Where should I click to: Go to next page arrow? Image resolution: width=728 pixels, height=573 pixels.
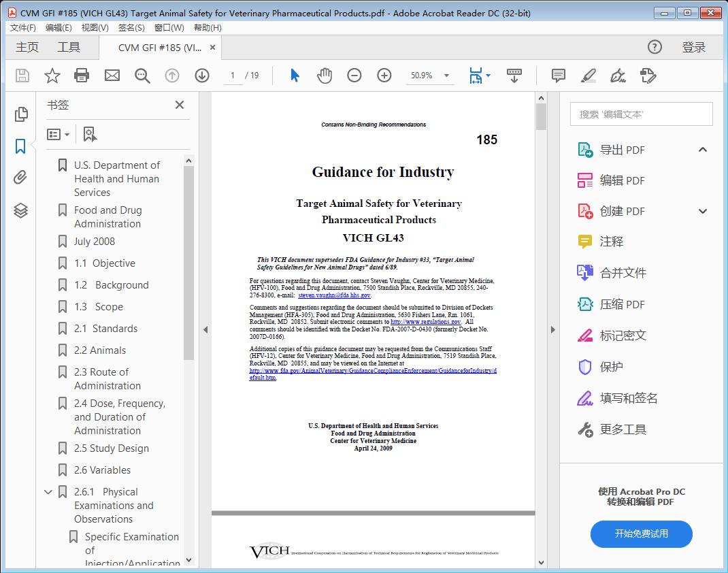(x=202, y=76)
